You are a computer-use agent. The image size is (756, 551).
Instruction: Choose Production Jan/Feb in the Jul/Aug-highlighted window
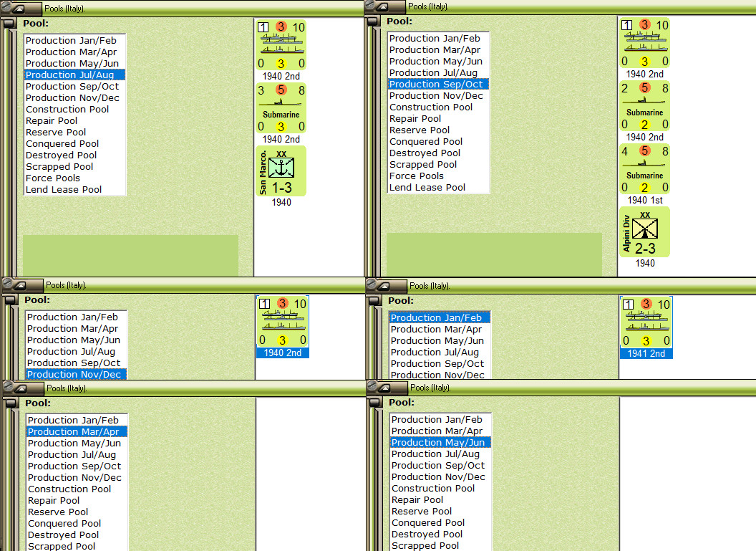pyautogui.click(x=74, y=41)
